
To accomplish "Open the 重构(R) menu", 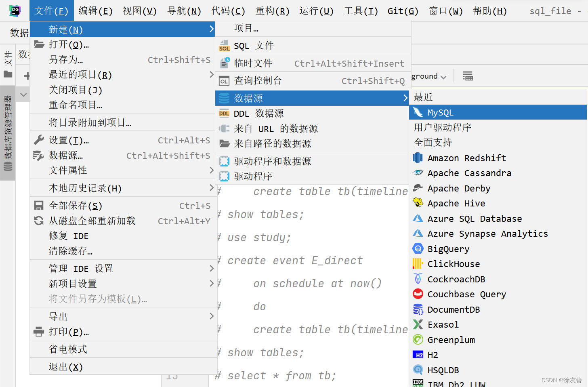I will point(273,11).
